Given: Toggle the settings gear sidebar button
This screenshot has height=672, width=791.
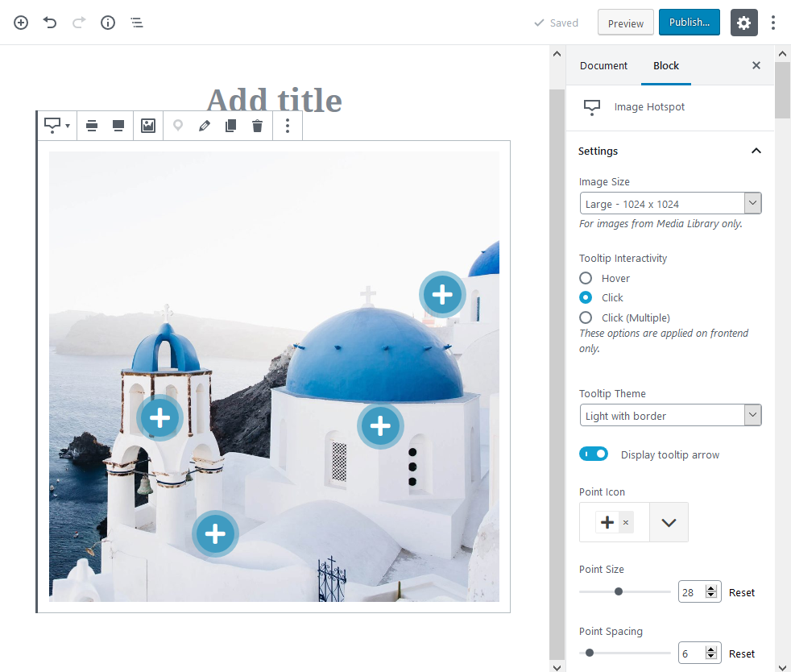Looking at the screenshot, I should (x=744, y=23).
